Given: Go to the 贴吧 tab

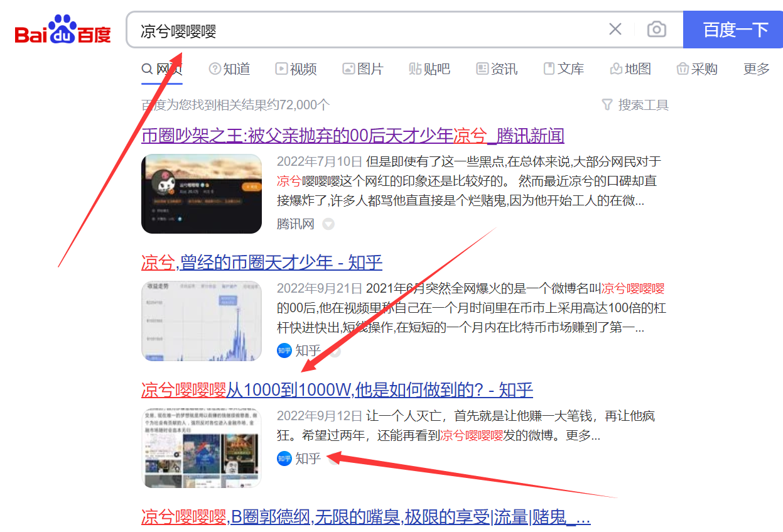Looking at the screenshot, I should [429, 69].
